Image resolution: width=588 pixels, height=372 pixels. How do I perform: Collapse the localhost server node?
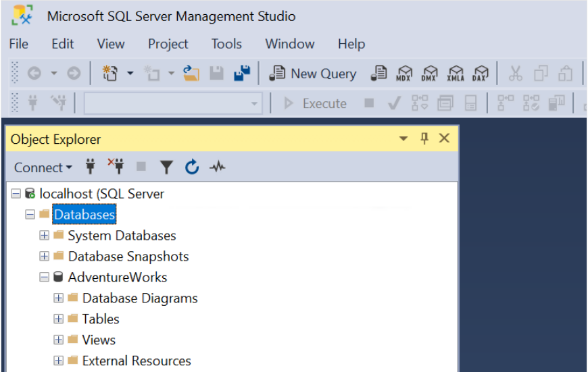tap(16, 194)
